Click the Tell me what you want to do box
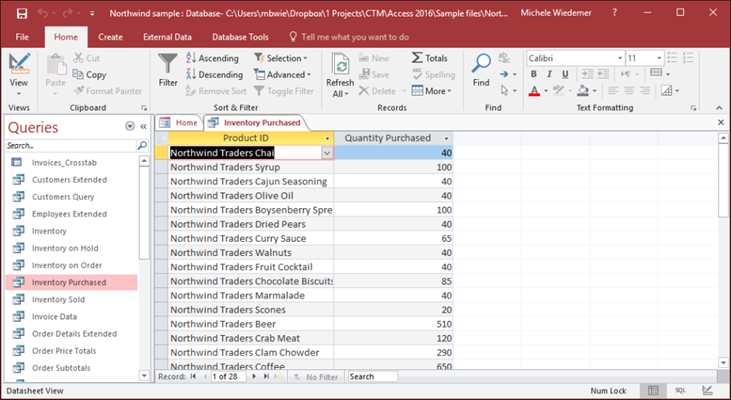The width and height of the screenshot is (731, 400). click(x=349, y=37)
